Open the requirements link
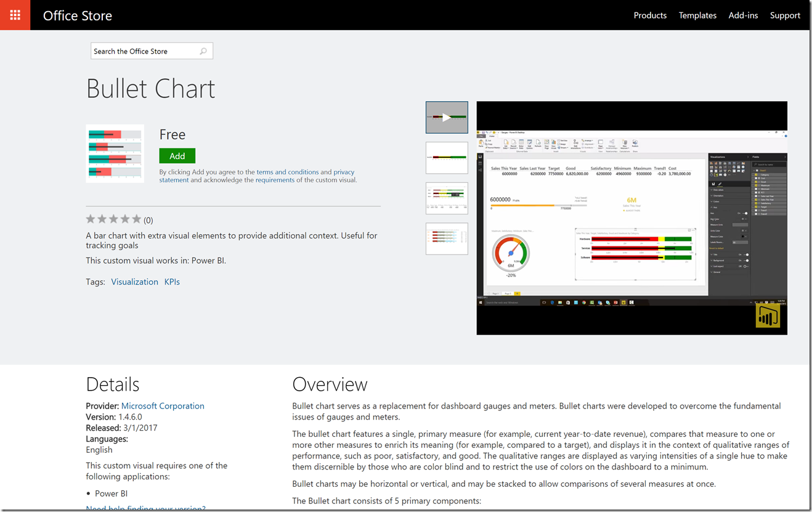The height and width of the screenshot is (512, 812). 275,180
